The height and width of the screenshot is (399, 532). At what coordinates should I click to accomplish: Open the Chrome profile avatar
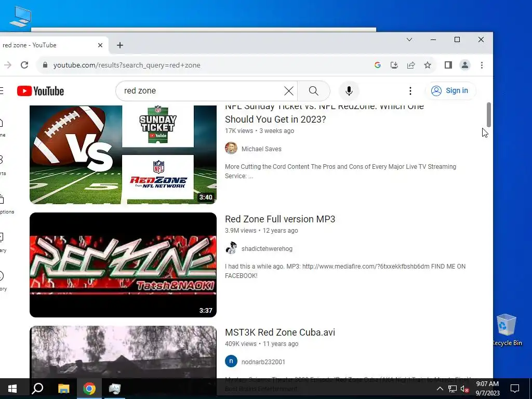click(x=465, y=65)
